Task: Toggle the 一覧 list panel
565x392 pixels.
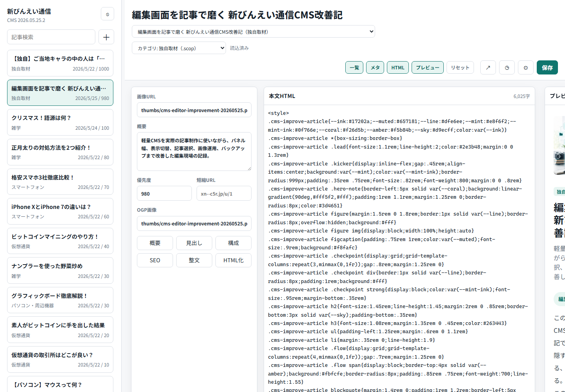Action: coord(354,67)
